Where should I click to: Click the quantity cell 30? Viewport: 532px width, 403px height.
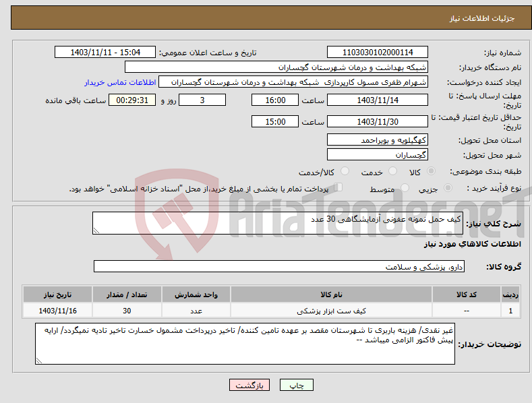click(127, 311)
